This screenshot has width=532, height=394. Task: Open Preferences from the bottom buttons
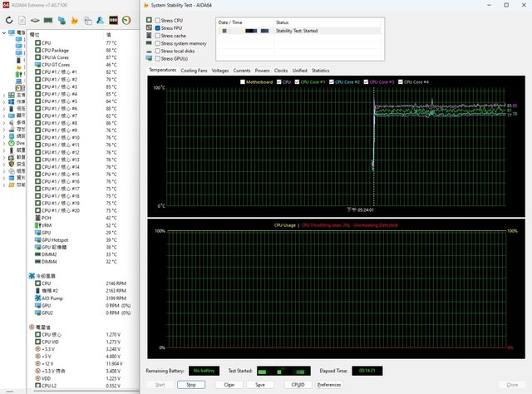pos(329,385)
